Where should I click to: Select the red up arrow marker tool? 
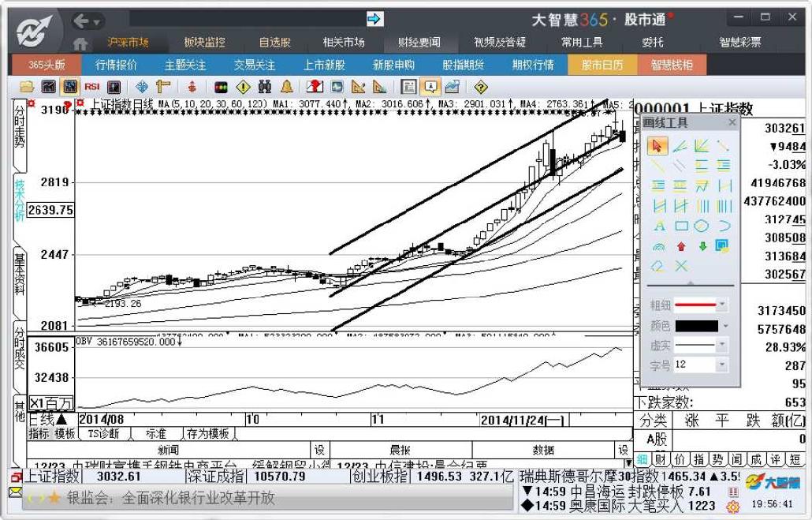coord(681,247)
